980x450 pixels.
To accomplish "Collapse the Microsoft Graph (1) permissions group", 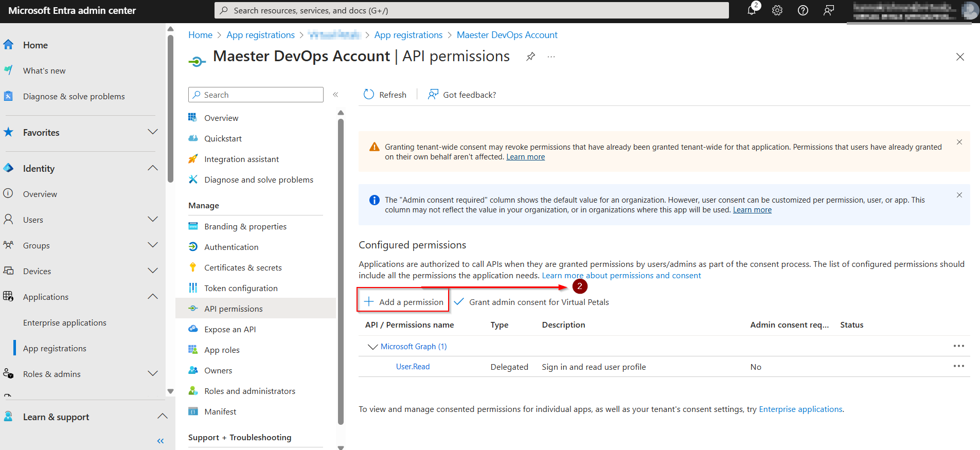I will pyautogui.click(x=373, y=347).
